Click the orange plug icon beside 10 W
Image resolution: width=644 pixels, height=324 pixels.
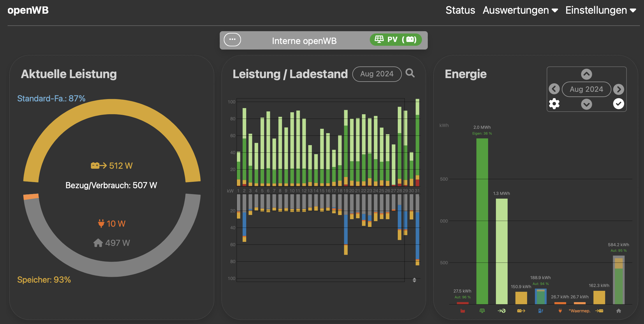click(x=101, y=223)
